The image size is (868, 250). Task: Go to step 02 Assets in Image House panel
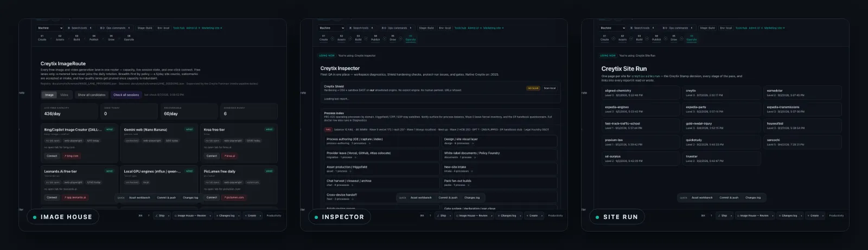pyautogui.click(x=60, y=38)
